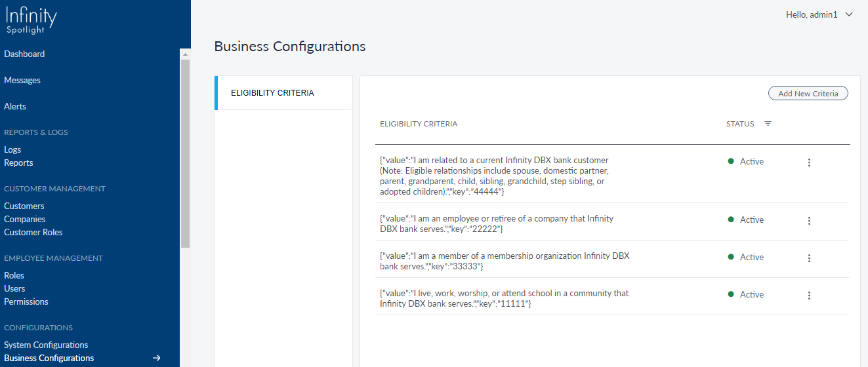Open Customer Roles page

point(33,233)
